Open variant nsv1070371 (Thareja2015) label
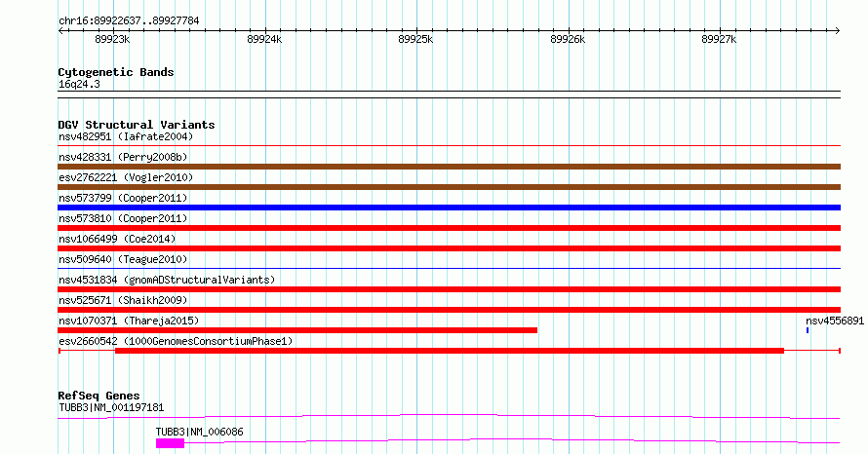Viewport: 868px width, 454px height. click(x=129, y=321)
